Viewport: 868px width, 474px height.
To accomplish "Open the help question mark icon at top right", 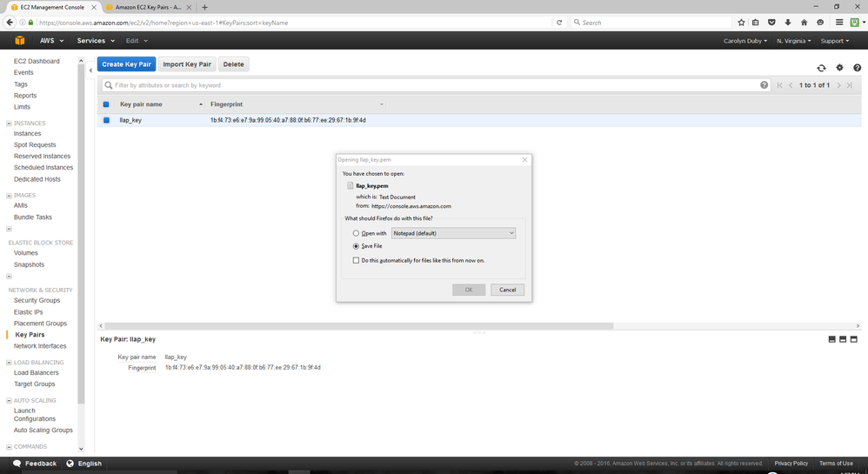I will 857,68.
